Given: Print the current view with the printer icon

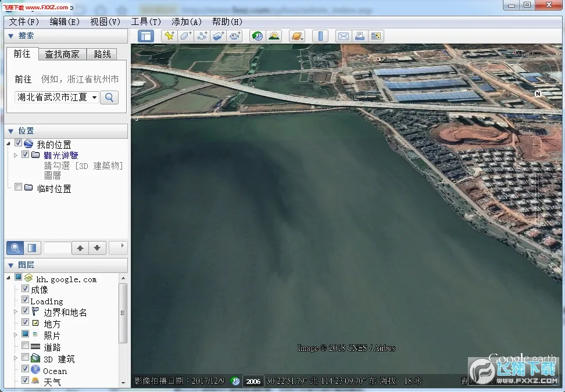Looking at the screenshot, I should (x=360, y=36).
